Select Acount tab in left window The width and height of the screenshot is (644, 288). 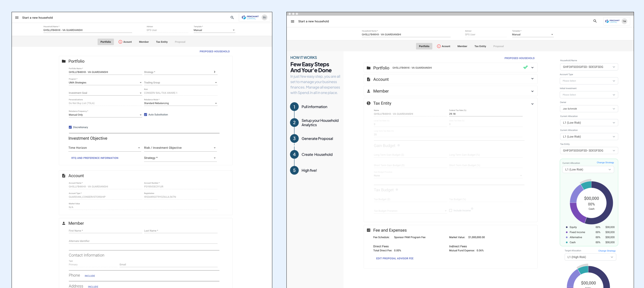125,42
